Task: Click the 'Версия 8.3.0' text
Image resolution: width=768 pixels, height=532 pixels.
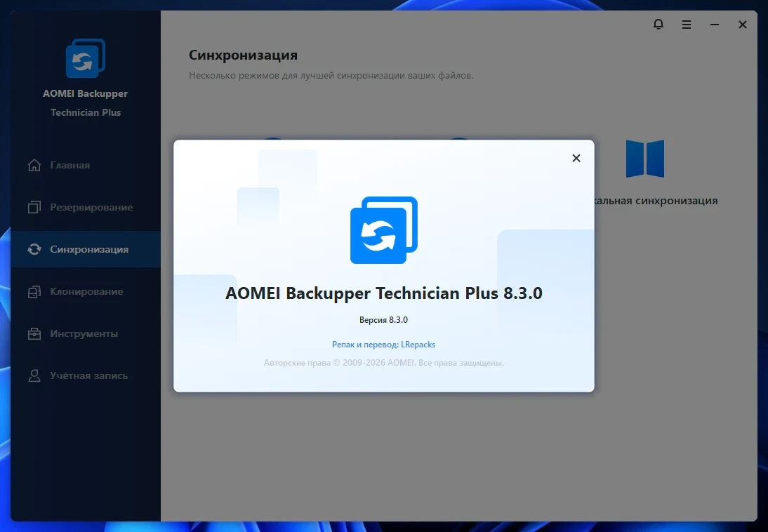Action: tap(383, 320)
